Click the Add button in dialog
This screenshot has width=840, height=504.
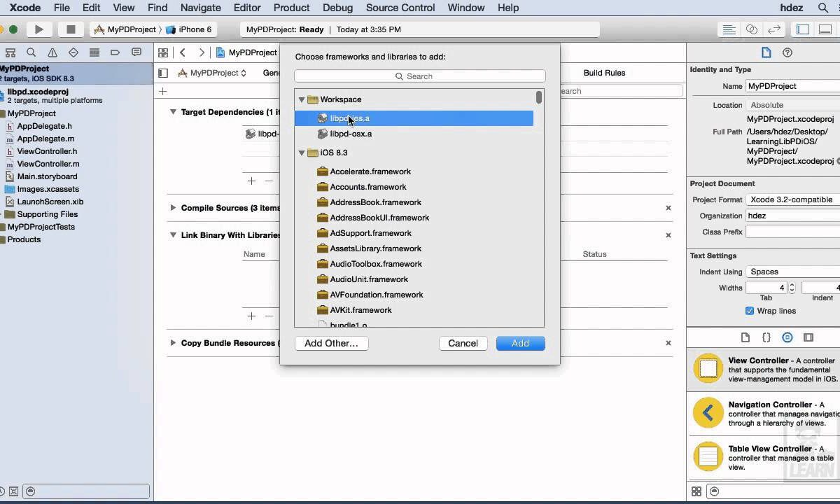tap(520, 343)
